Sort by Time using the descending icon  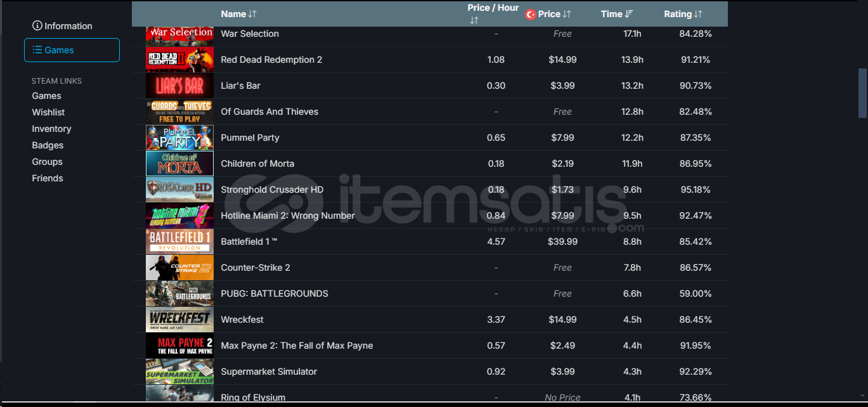pos(629,14)
